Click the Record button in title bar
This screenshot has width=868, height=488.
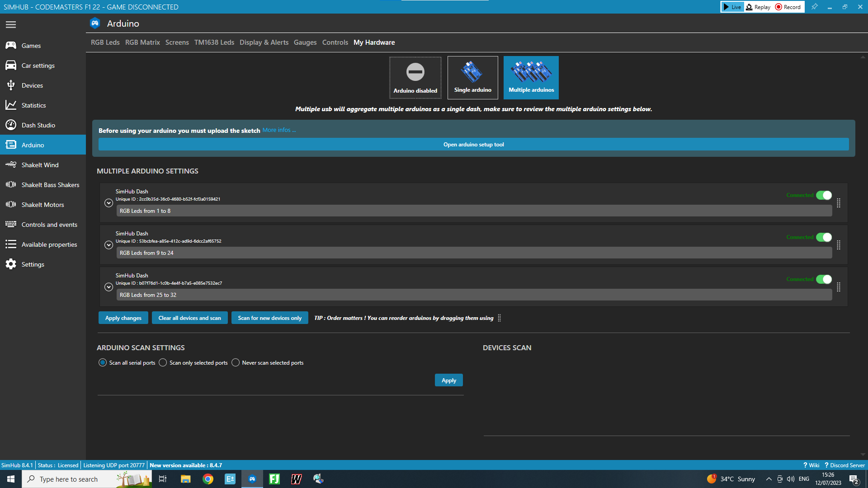click(788, 7)
